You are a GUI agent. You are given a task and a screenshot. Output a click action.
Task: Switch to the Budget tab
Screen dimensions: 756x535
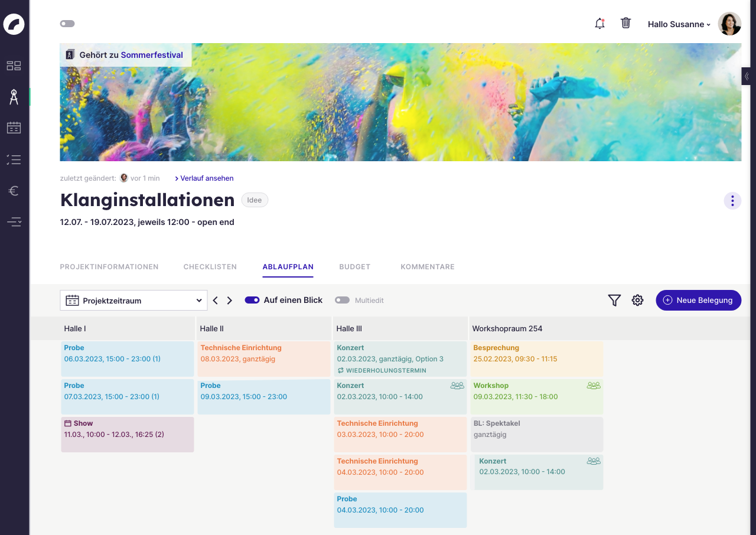tap(354, 267)
